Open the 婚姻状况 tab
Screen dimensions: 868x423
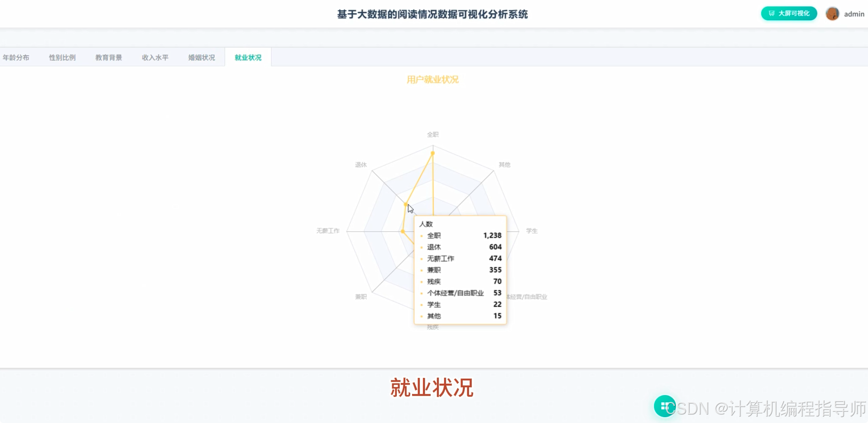pos(201,57)
